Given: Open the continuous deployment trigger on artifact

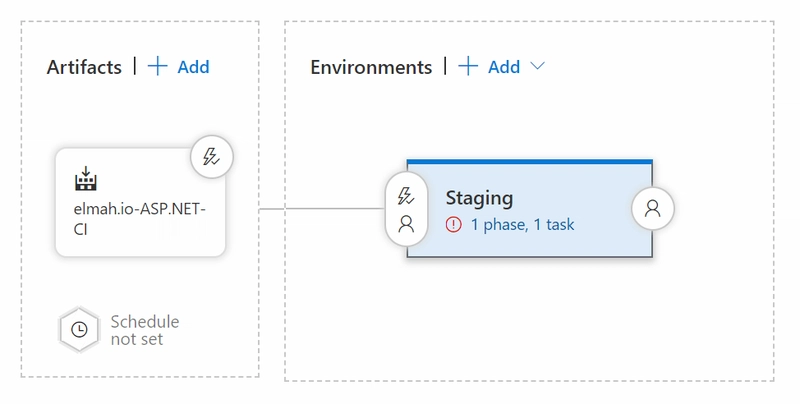Looking at the screenshot, I should pyautogui.click(x=212, y=157).
